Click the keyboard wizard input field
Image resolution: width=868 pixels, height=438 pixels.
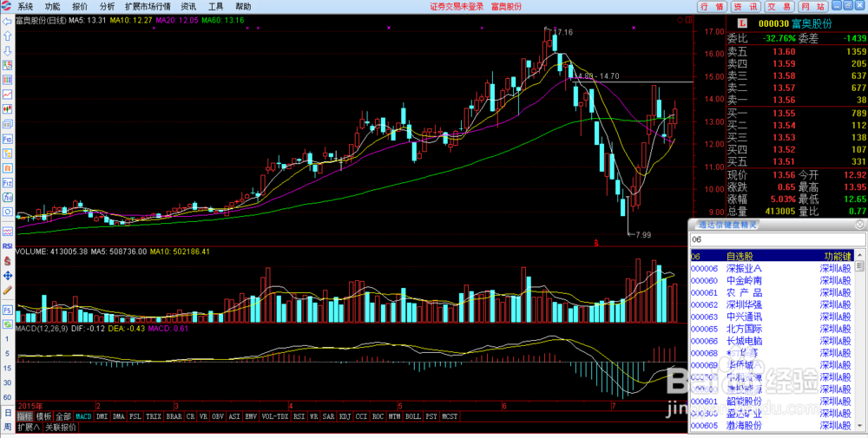pos(777,239)
